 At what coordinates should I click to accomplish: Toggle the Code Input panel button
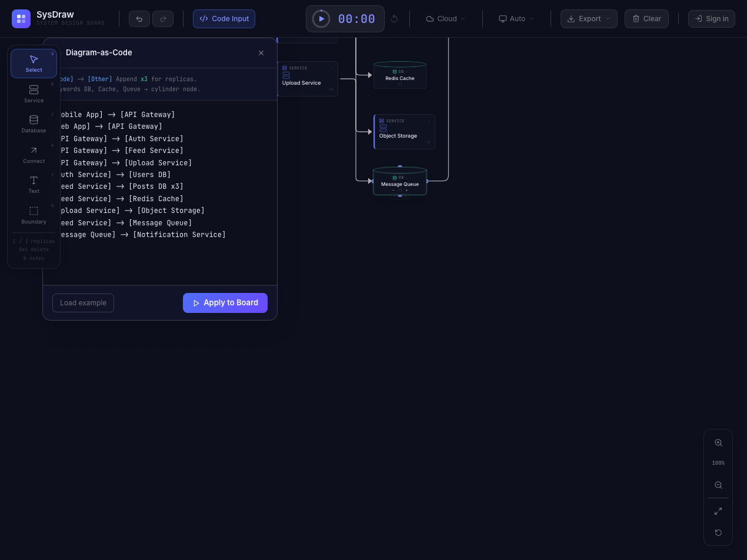pos(224,19)
